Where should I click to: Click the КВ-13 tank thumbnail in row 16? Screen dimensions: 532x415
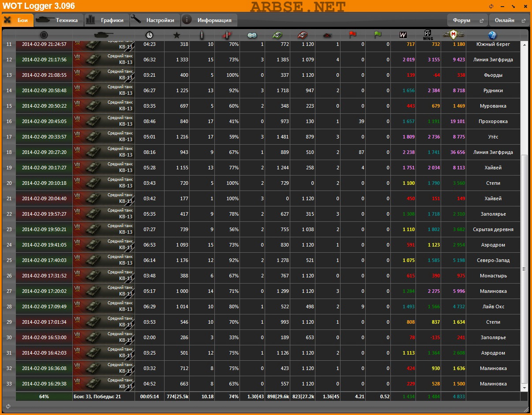104,121
